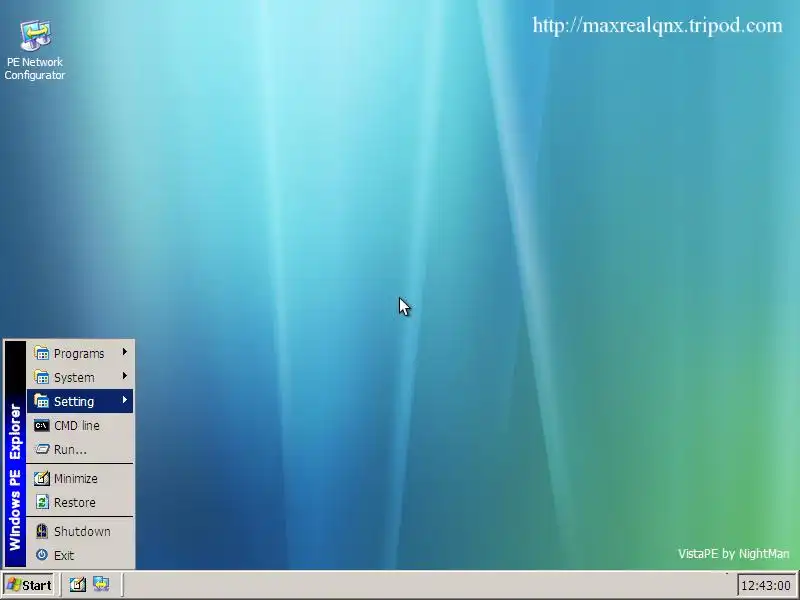Click the Run... icon
The height and width of the screenshot is (600, 800).
click(41, 449)
